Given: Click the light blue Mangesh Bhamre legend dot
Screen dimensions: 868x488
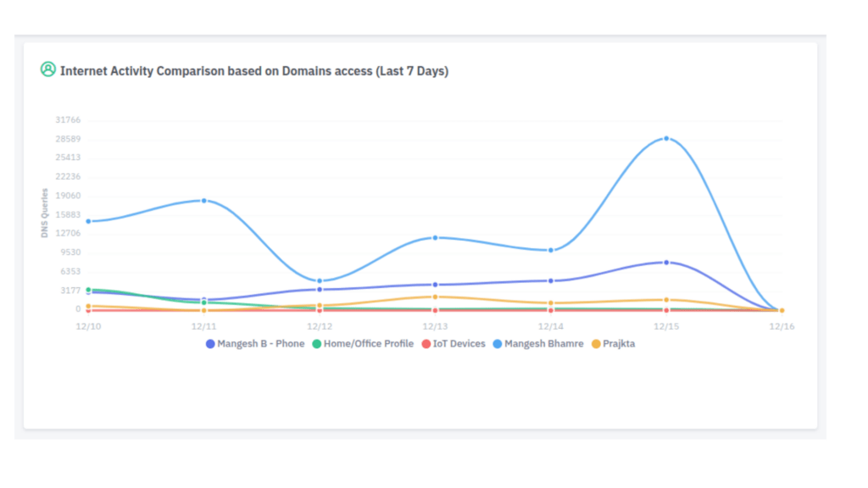Looking at the screenshot, I should click(498, 344).
